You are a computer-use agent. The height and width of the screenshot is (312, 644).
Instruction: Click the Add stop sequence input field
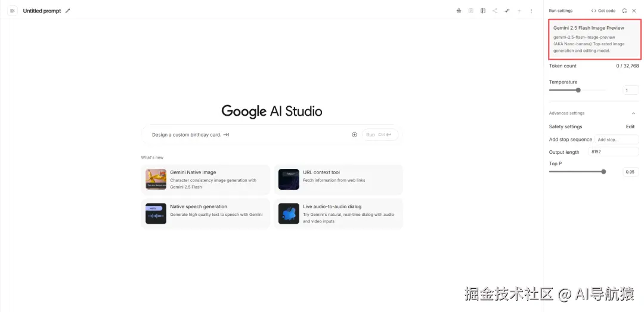coord(617,140)
